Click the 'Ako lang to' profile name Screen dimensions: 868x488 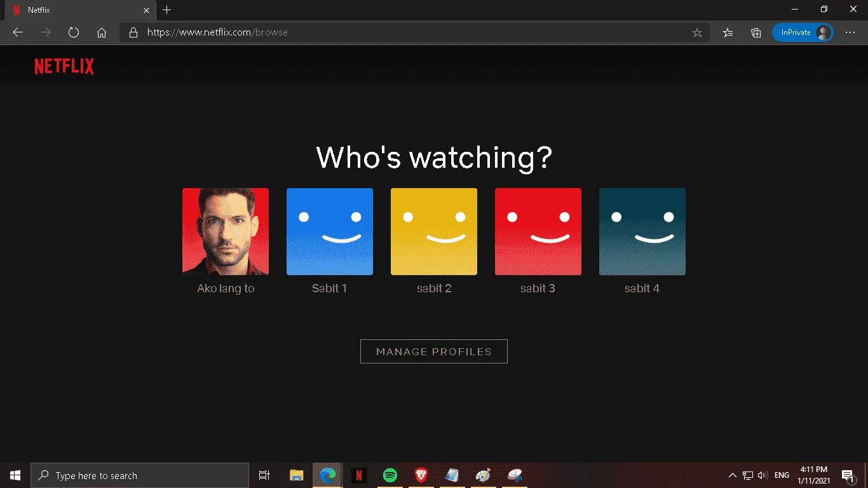226,288
